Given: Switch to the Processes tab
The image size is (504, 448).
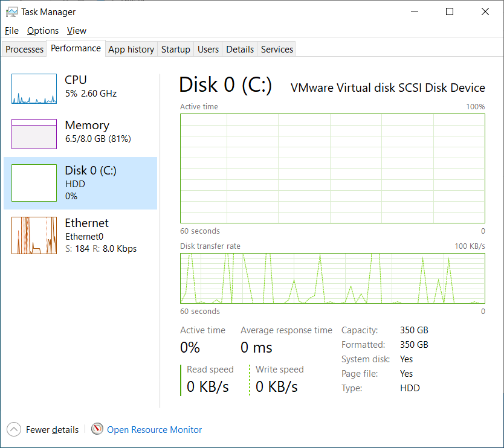Looking at the screenshot, I should coord(25,50).
